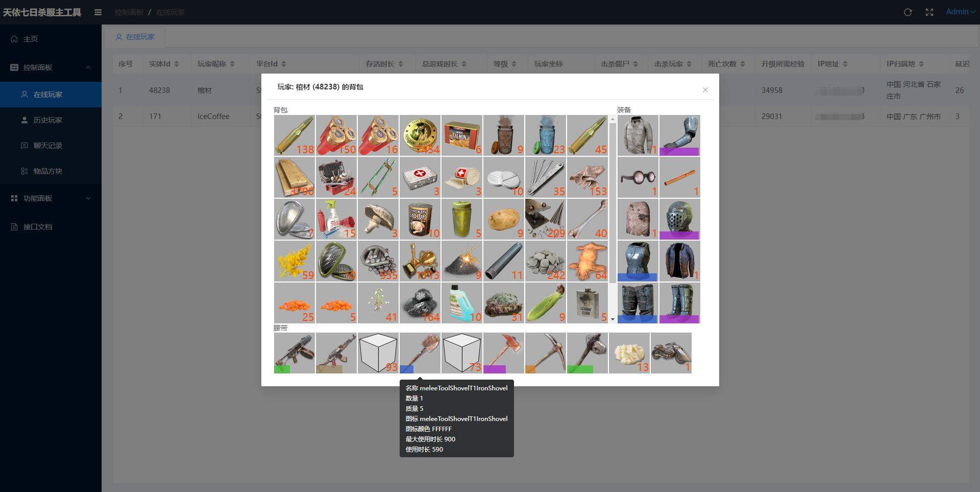Click the scrap iron item count 164

click(420, 303)
